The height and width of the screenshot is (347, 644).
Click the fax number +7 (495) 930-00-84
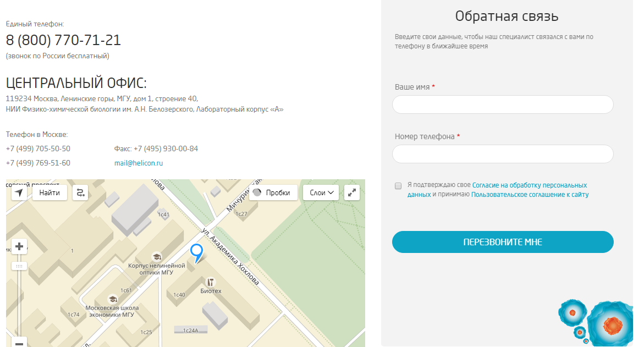point(166,148)
